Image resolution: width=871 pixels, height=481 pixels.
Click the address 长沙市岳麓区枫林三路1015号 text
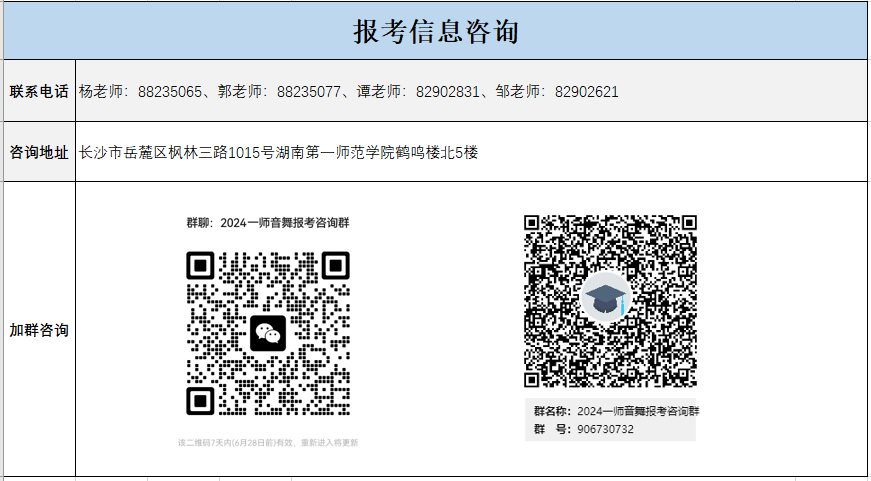click(x=176, y=152)
